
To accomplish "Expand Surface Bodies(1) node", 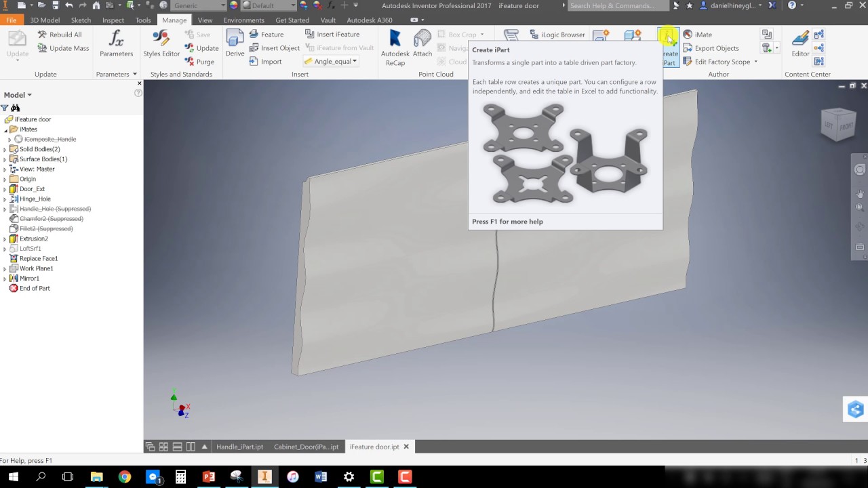I will (5, 159).
